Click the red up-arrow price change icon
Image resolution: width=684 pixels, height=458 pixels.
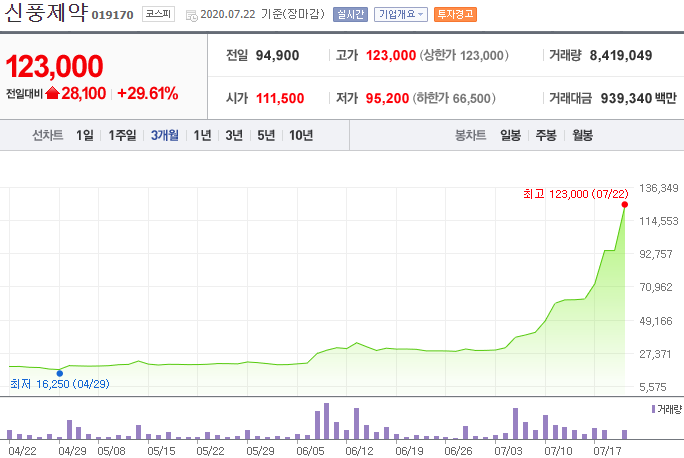point(52,92)
